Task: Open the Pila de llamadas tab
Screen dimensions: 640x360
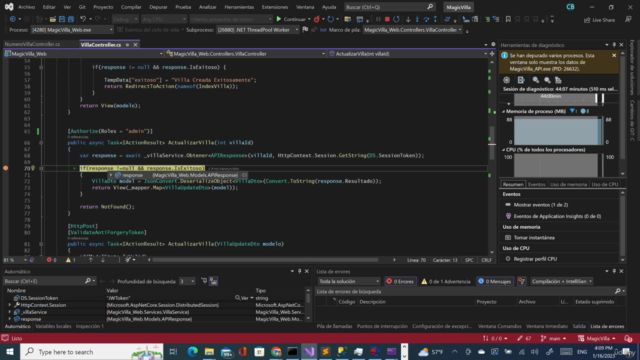Action: point(334,326)
